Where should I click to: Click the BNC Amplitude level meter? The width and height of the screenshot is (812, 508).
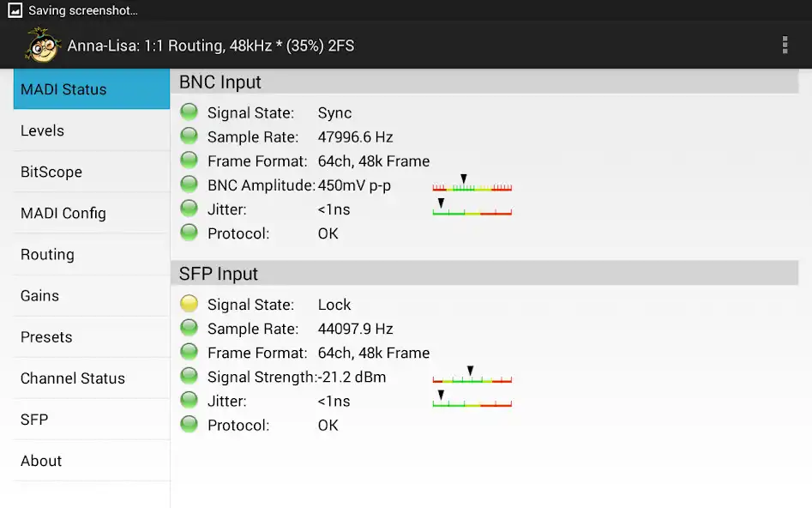(x=472, y=185)
